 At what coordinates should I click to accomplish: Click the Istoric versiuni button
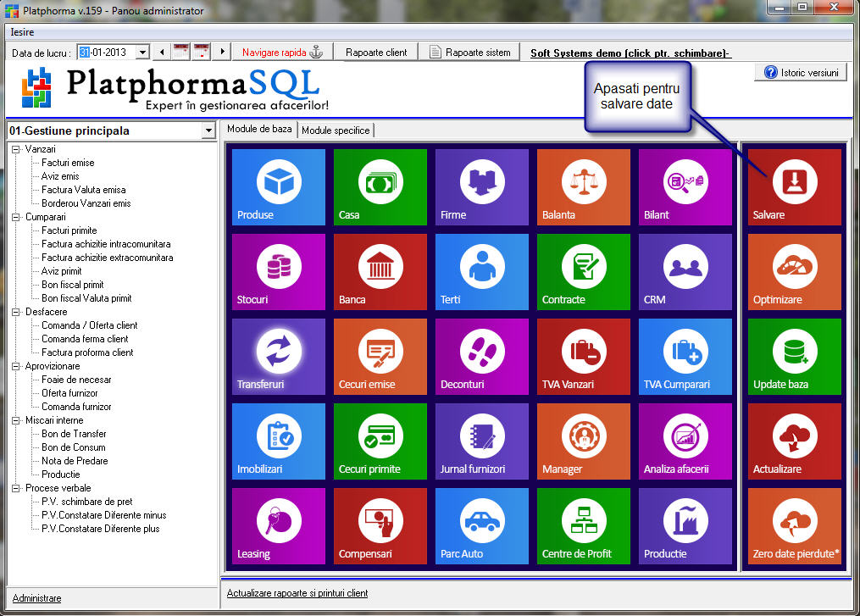coord(802,72)
